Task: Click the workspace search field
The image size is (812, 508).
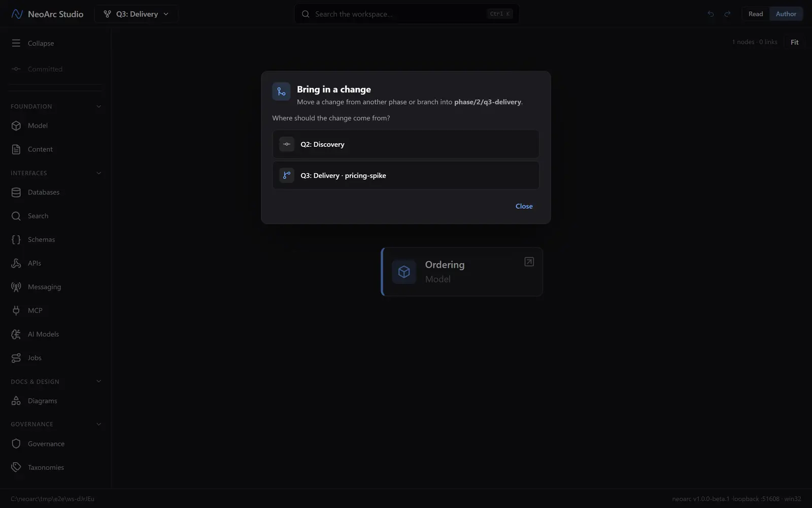Action: [x=407, y=14]
